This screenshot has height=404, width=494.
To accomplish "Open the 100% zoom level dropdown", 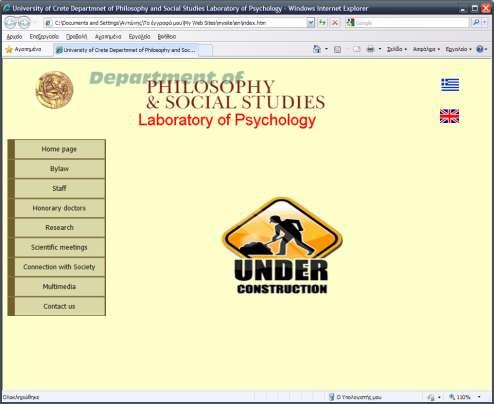I will point(479,397).
